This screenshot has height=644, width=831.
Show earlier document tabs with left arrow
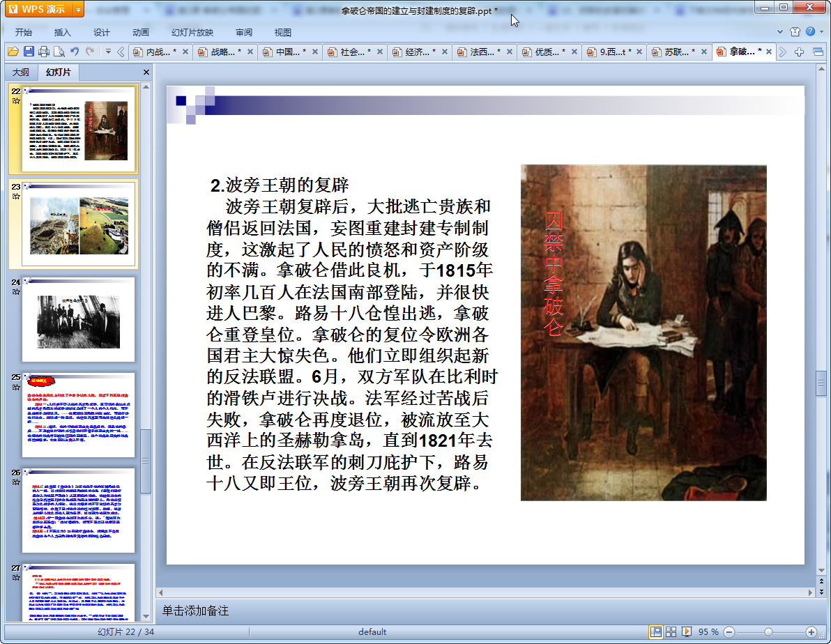pos(121,52)
